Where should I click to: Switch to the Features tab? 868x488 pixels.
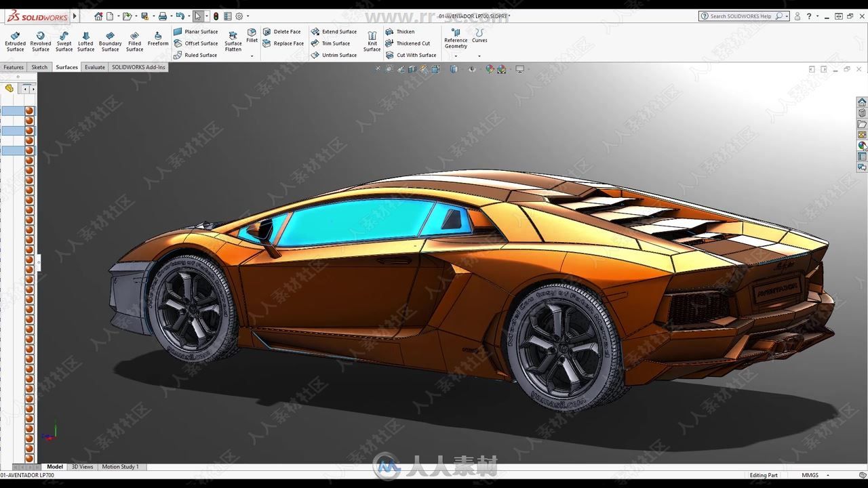click(14, 67)
